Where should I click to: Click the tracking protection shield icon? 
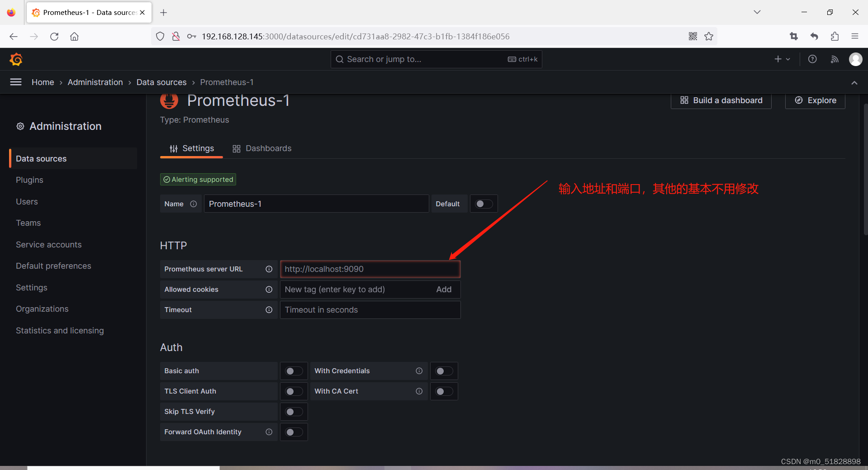coord(160,37)
